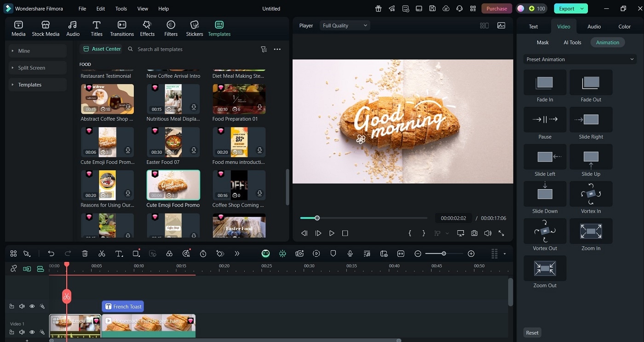Viewport: 644px width, 342px height.
Task: Open the headset support icon
Action: pyautogui.click(x=459, y=9)
